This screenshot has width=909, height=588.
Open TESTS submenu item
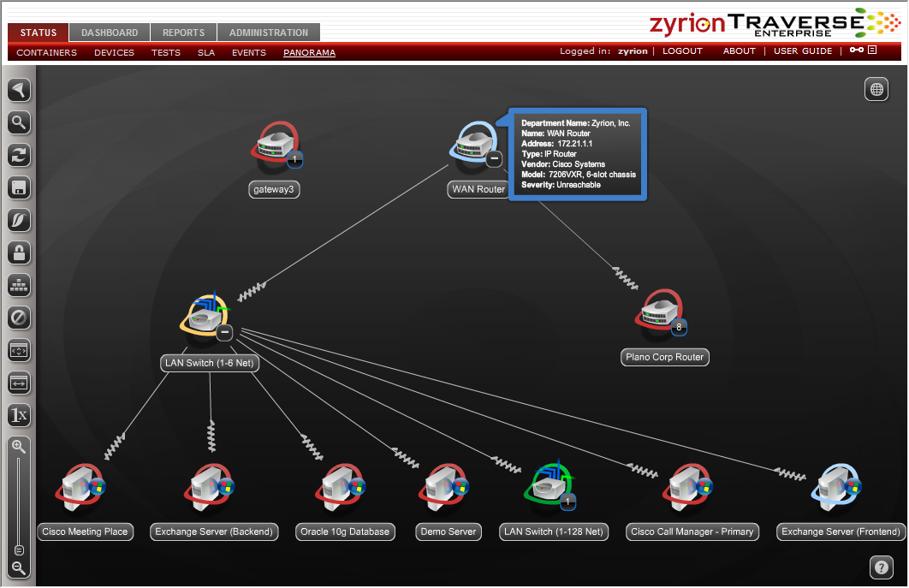tap(166, 52)
